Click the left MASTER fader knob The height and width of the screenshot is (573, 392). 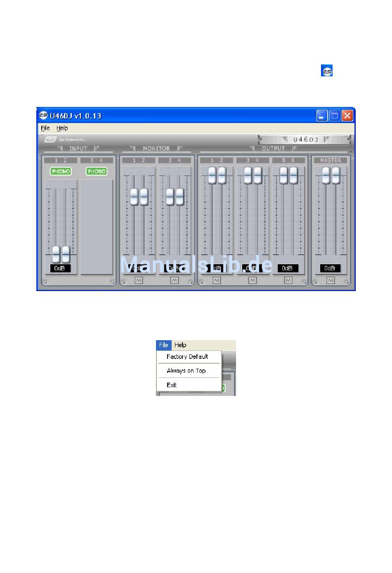click(326, 175)
